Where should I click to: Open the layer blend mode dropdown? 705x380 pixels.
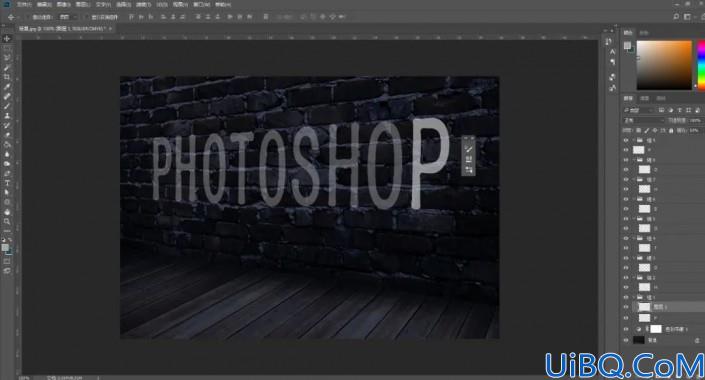643,121
